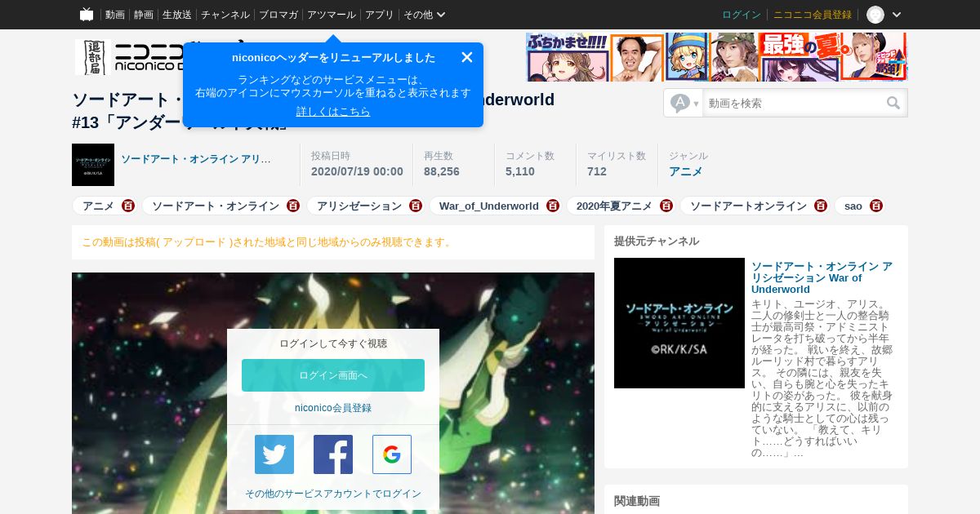Image resolution: width=980 pixels, height=514 pixels.
Task: Click その他のサービスアカウントでログイン link
Action: tap(333, 494)
